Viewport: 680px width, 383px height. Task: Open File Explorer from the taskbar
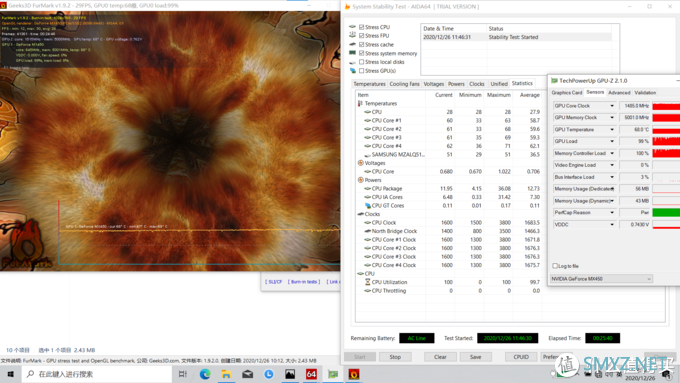(226, 374)
